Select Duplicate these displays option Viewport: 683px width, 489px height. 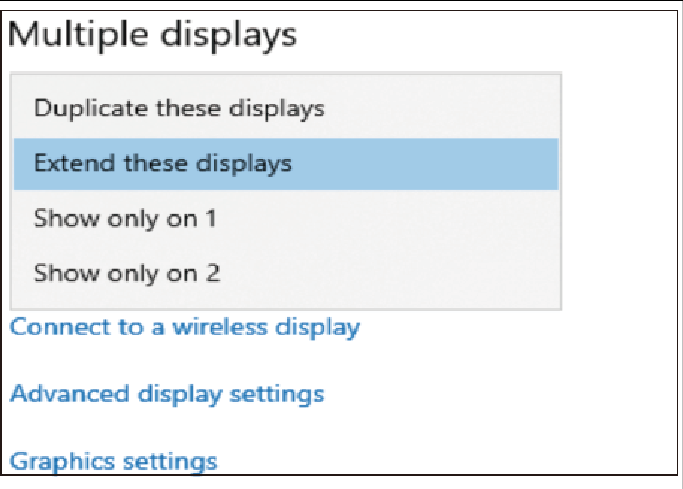pos(179,108)
